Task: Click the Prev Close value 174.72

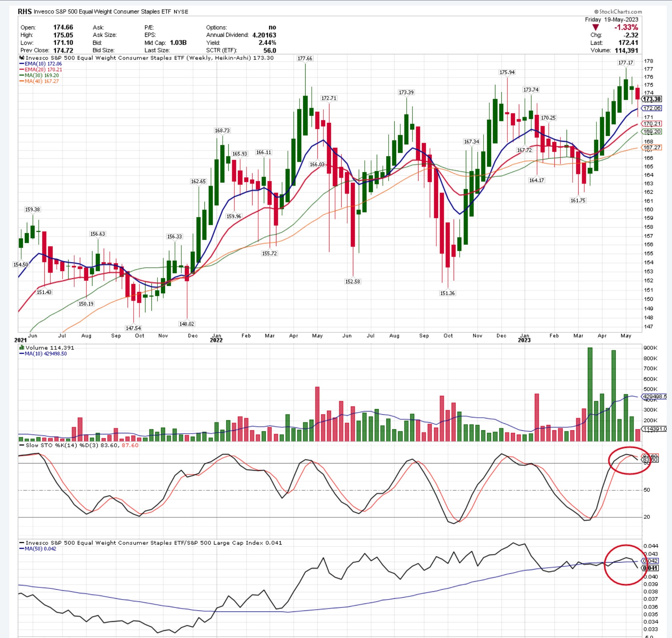Action: (x=63, y=50)
